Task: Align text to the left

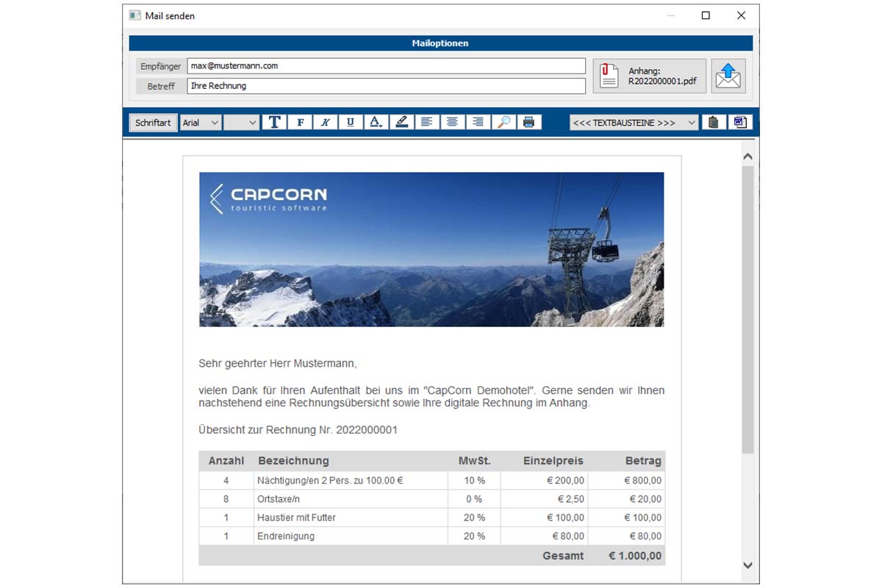Action: pyautogui.click(x=426, y=123)
